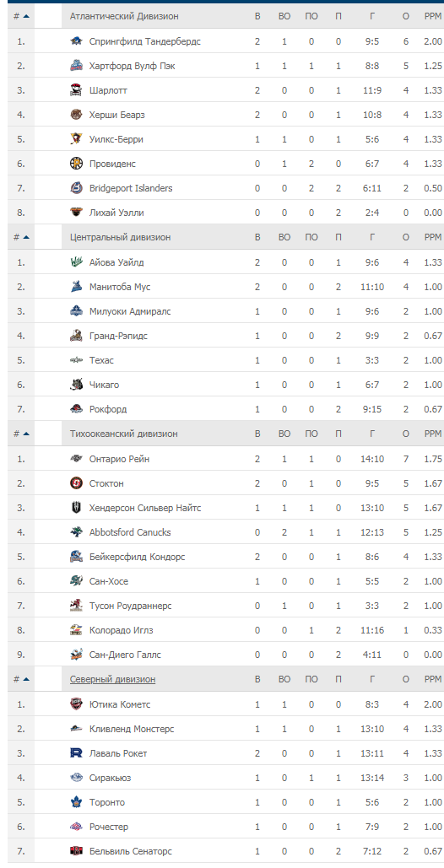Screen dimensions: 444x868
Task: Click the Providence team logo icon
Action: point(76,164)
